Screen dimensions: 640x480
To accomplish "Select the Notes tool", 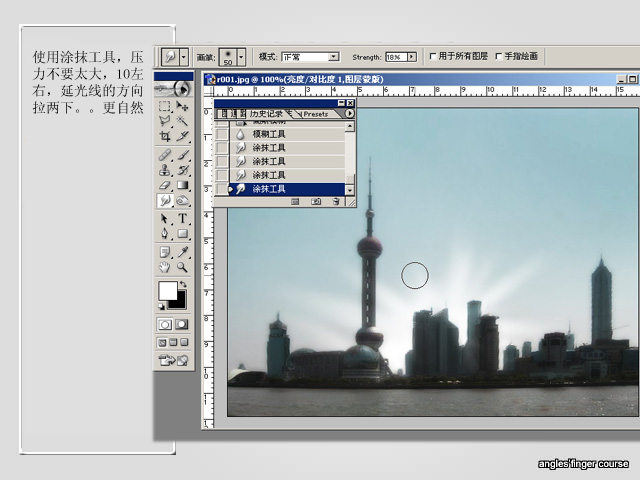I will point(164,252).
